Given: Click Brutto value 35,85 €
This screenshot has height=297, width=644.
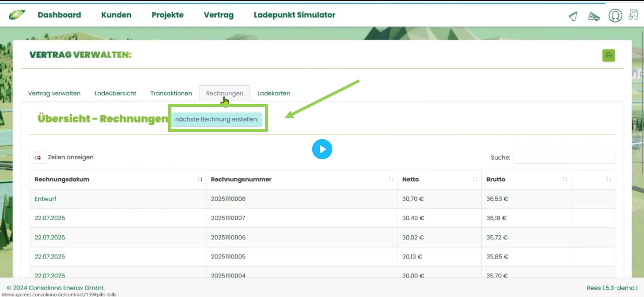Looking at the screenshot, I should click(497, 257).
